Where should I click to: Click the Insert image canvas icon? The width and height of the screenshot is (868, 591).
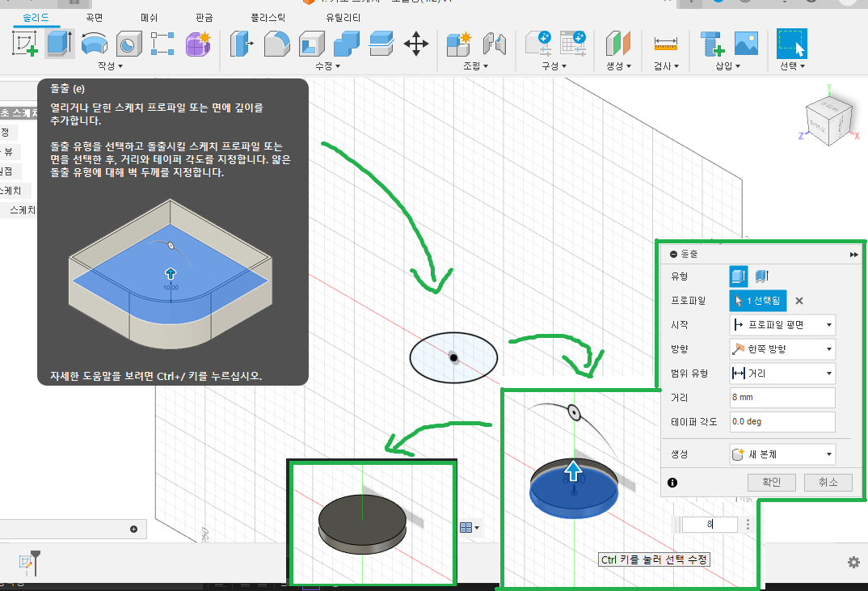746,44
